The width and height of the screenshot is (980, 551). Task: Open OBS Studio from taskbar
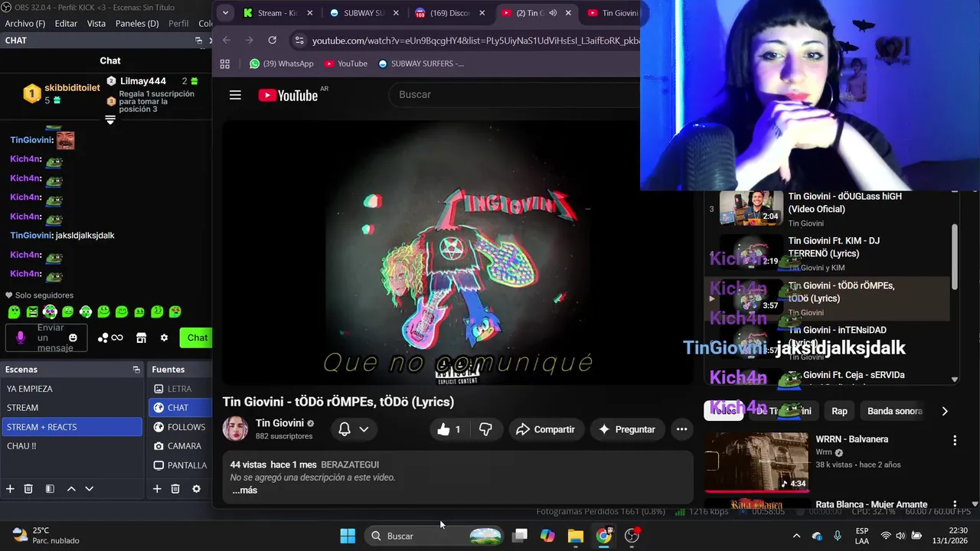632,536
